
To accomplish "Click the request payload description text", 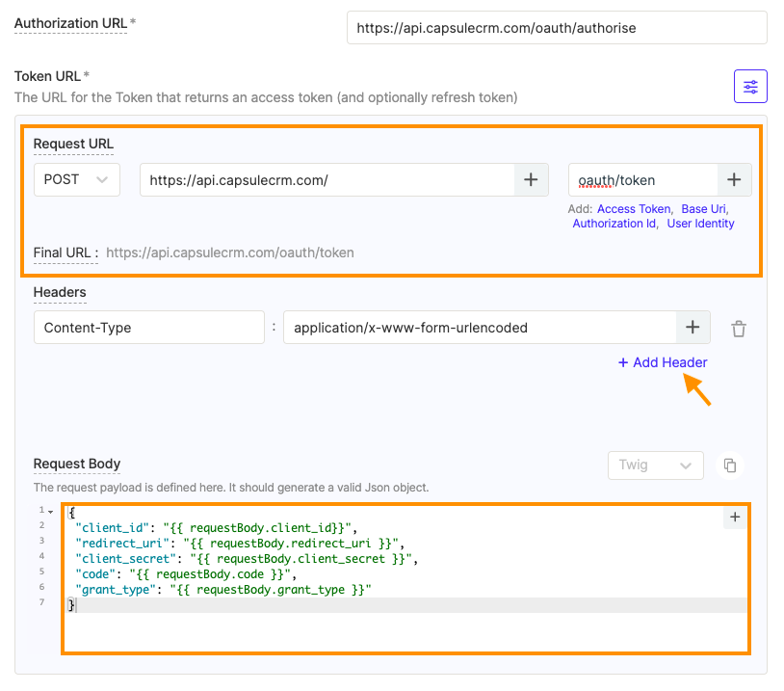I will [231, 488].
